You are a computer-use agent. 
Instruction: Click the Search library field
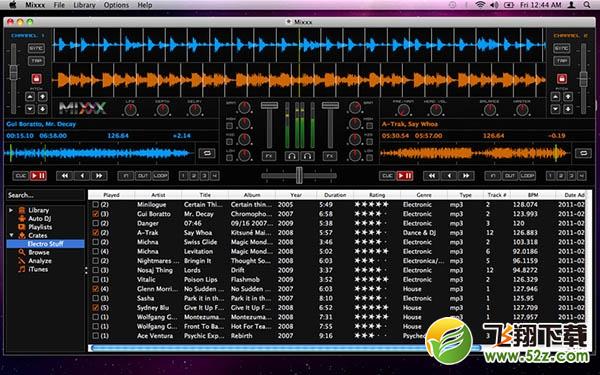pos(45,195)
